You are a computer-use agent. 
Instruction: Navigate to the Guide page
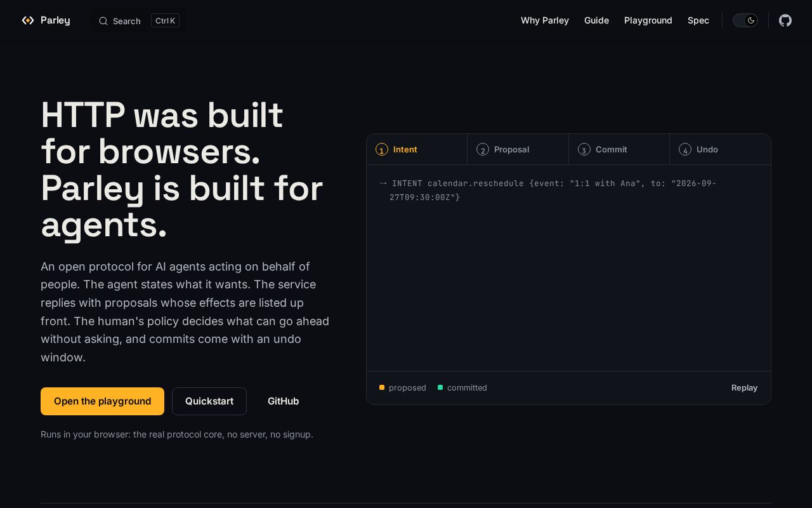(596, 20)
